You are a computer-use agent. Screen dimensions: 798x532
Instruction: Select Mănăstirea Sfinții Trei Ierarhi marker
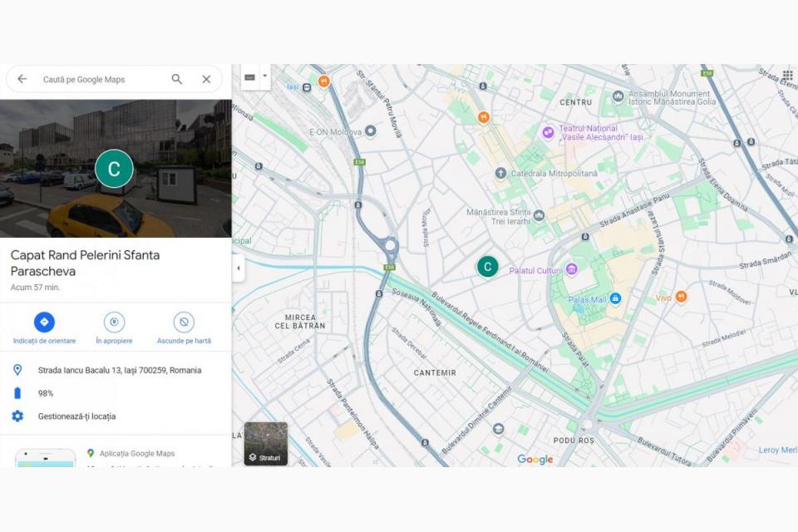click(539, 216)
